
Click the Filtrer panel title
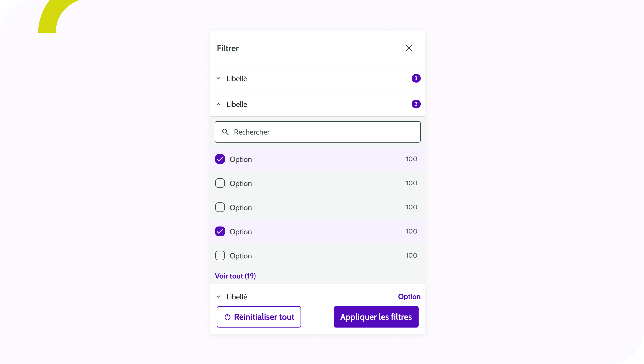228,48
